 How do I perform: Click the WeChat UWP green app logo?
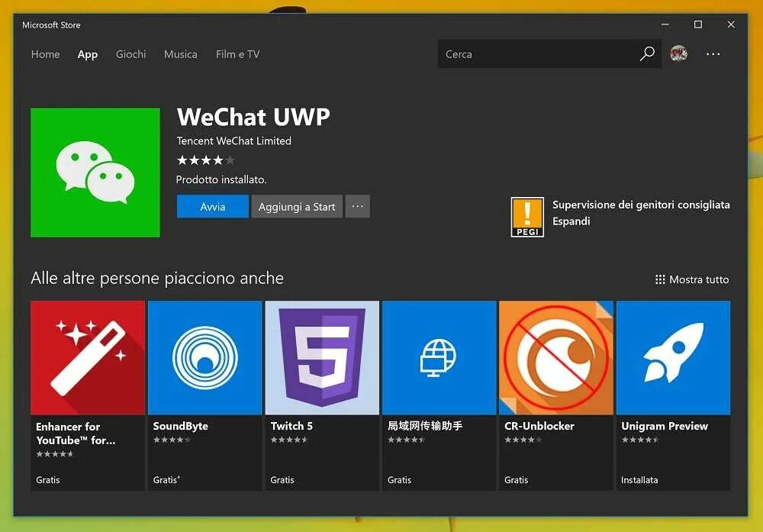coord(95,172)
